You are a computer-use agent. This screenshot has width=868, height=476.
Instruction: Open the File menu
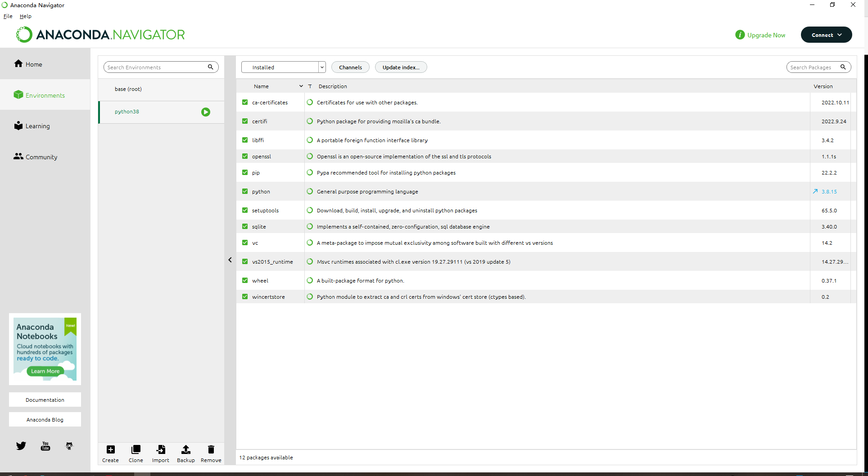point(8,16)
